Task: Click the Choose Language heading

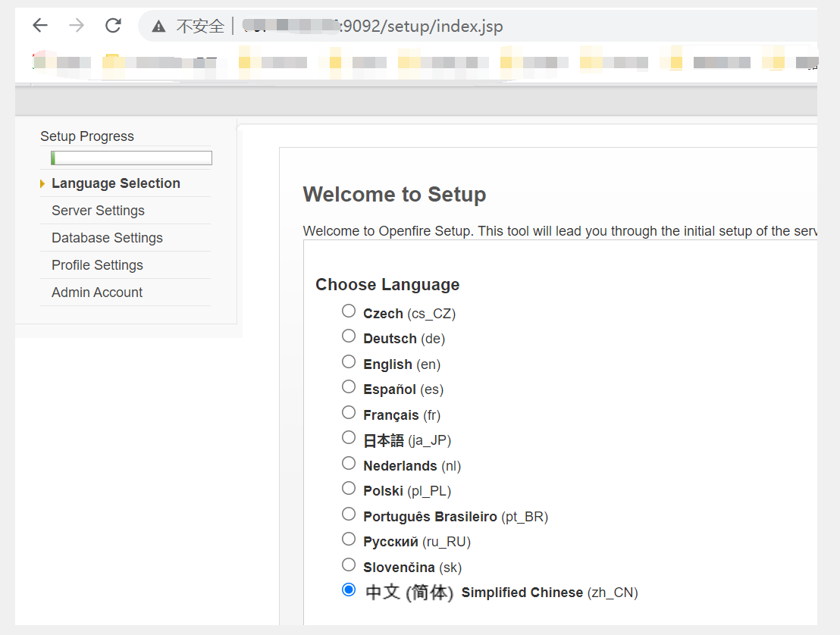Action: click(387, 284)
